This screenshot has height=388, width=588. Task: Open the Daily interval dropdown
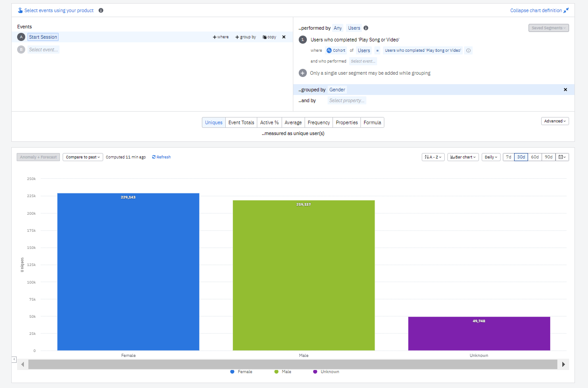[x=491, y=157]
